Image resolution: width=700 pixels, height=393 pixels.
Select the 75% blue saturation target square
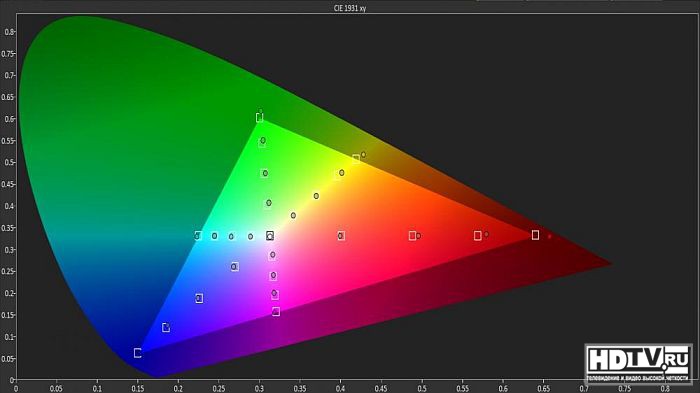166,327
